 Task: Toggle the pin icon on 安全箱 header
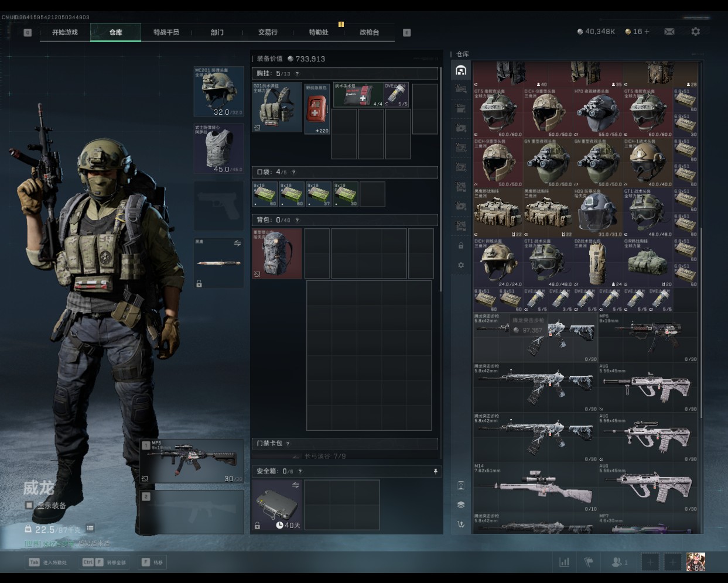pos(435,471)
